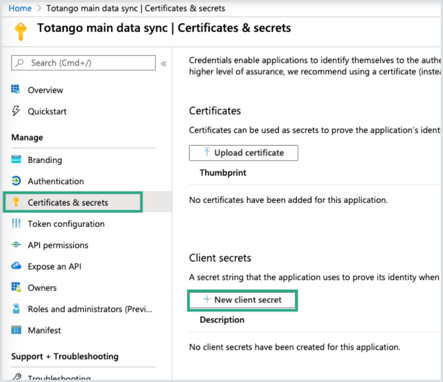The height and width of the screenshot is (382, 443).
Task: Open the Manifest editor
Action: click(44, 330)
